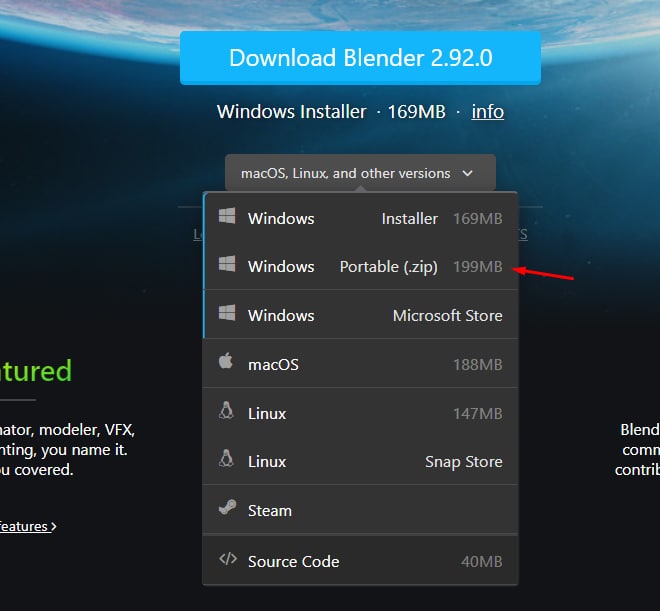The image size is (660, 611).
Task: Click the chevron arrow in the versions dropdown
Action: (x=467, y=173)
